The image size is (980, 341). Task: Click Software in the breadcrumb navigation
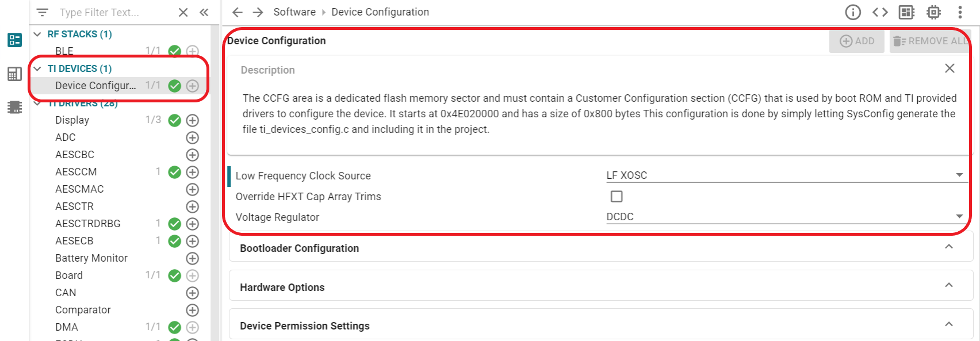(294, 12)
